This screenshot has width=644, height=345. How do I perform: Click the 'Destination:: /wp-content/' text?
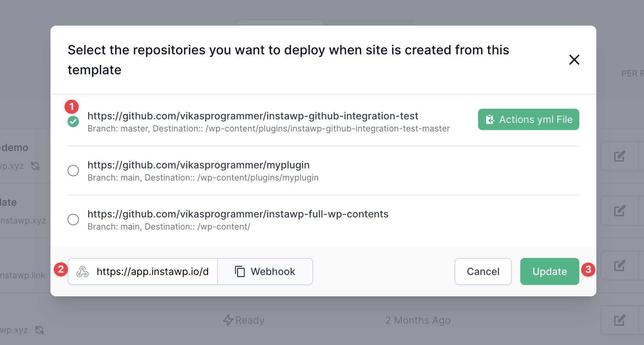tap(198, 227)
